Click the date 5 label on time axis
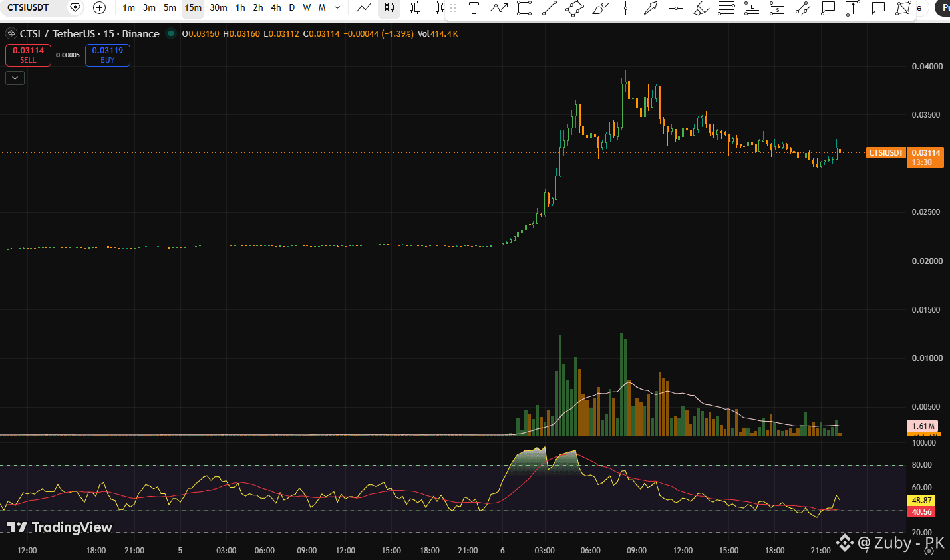Screen dimensions: 950x560 click(180, 551)
